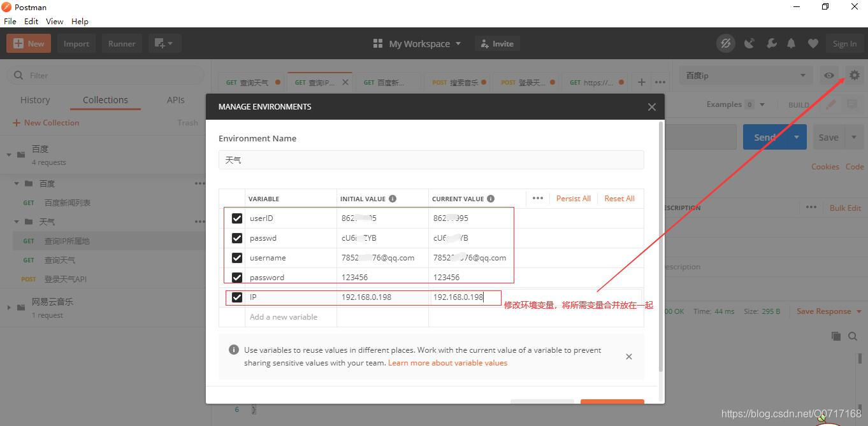Open the Examples dropdown

[735, 104]
